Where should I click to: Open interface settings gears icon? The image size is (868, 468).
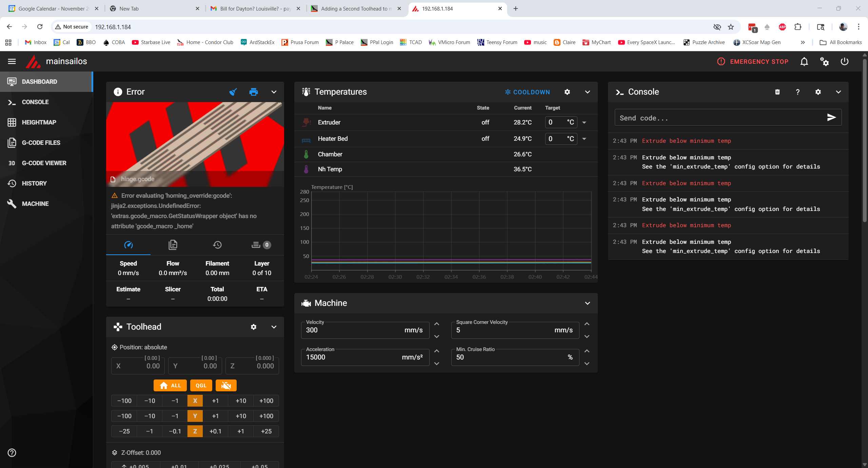(x=824, y=61)
